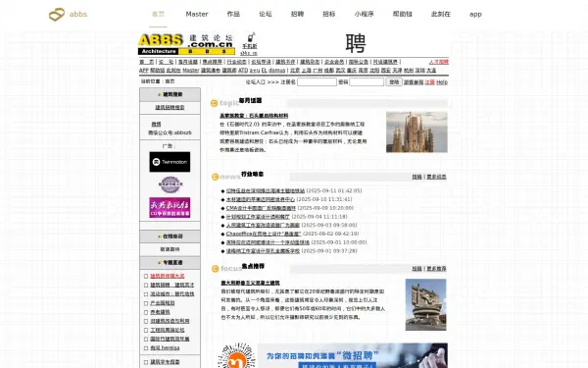
Task: Open the EL magazine link
Action: 265,71
